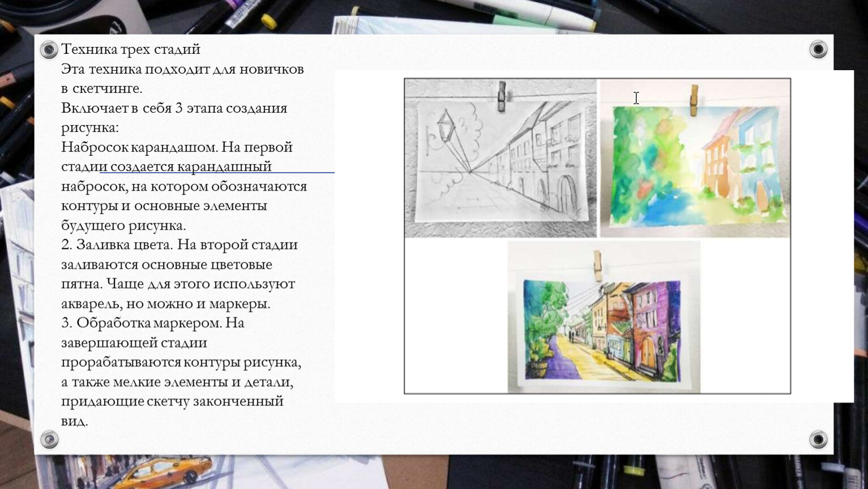Click the bottom-left corner rivet on the slide
The image size is (868, 489).
[49, 439]
